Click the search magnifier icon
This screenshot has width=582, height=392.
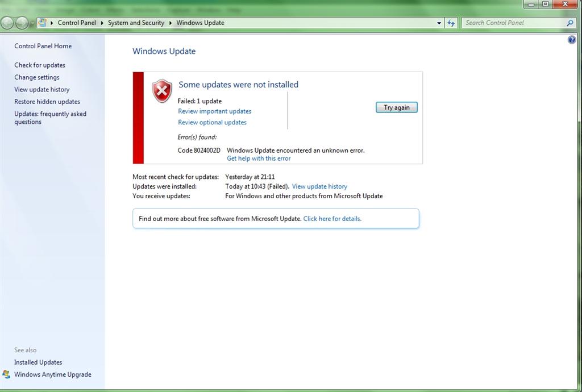pyautogui.click(x=569, y=23)
